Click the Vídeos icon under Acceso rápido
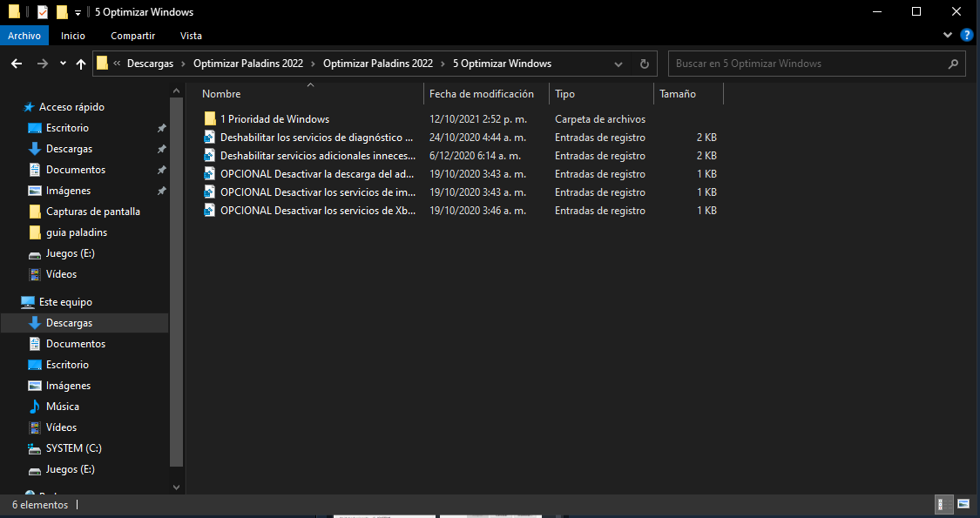980x518 pixels. click(35, 274)
